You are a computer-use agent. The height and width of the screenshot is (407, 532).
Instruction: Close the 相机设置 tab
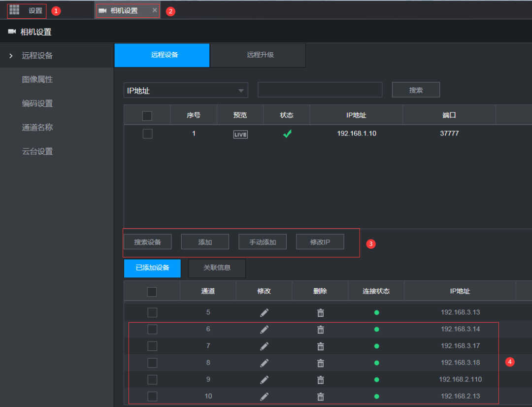155,10
